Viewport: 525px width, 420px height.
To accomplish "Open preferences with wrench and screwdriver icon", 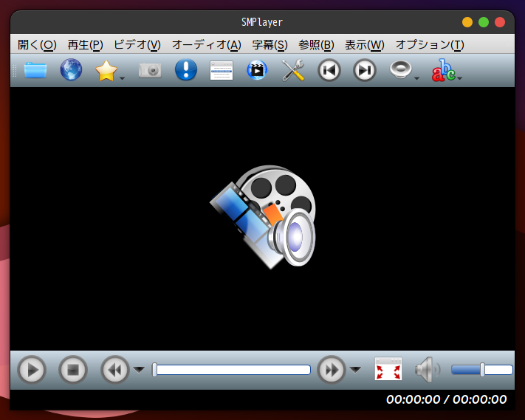I will [293, 70].
